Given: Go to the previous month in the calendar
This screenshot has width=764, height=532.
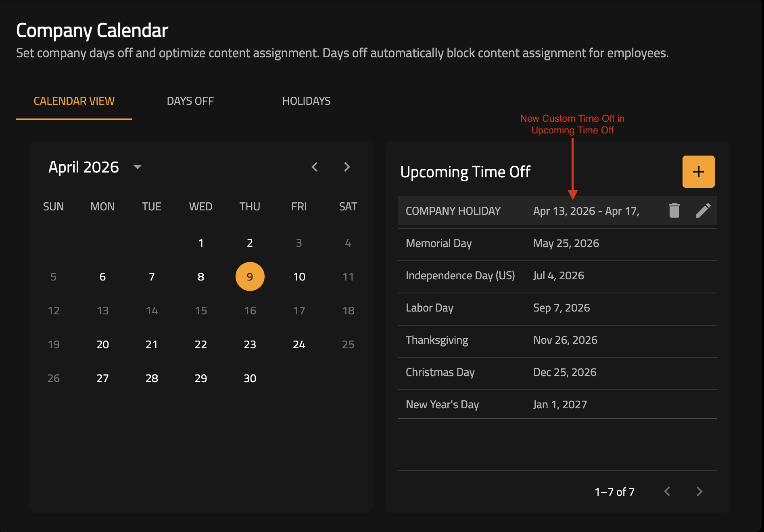Looking at the screenshot, I should 315,167.
